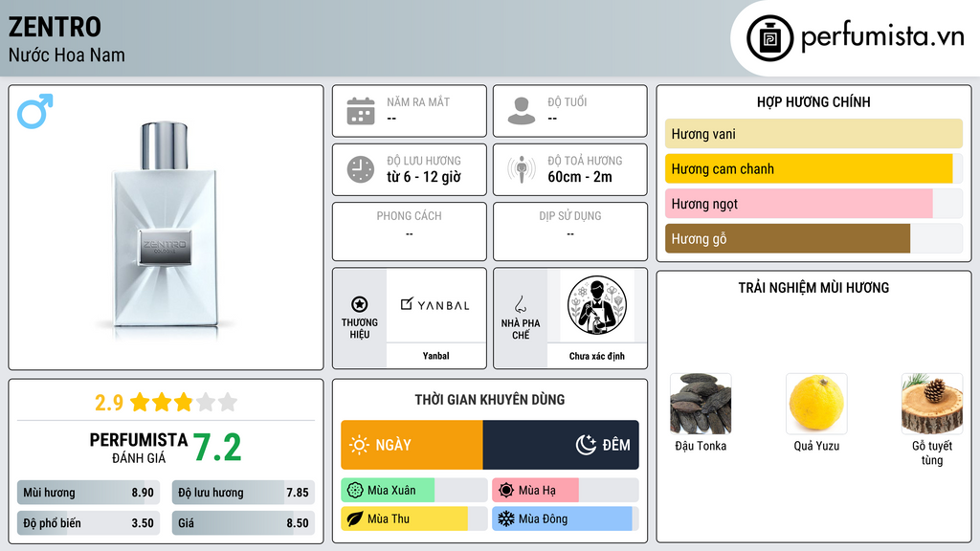Screen dimensions: 980x551
Task: Click the clock icon for Độ lưu hương
Action: coord(361,169)
